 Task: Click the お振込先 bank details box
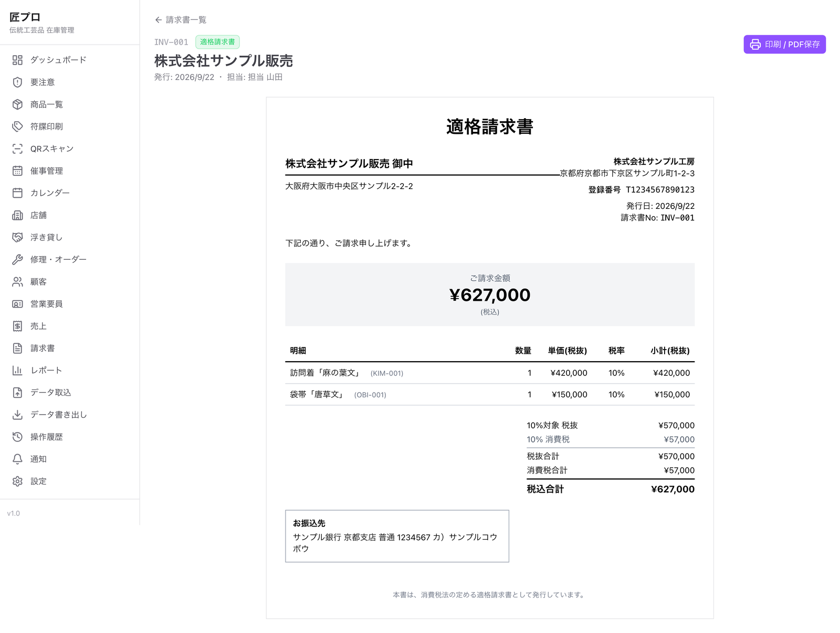pos(397,536)
